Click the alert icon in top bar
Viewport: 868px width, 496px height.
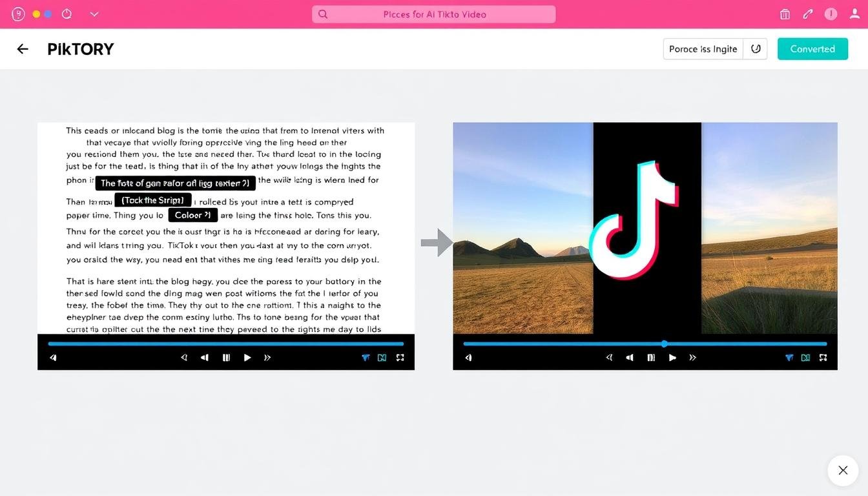(x=831, y=14)
